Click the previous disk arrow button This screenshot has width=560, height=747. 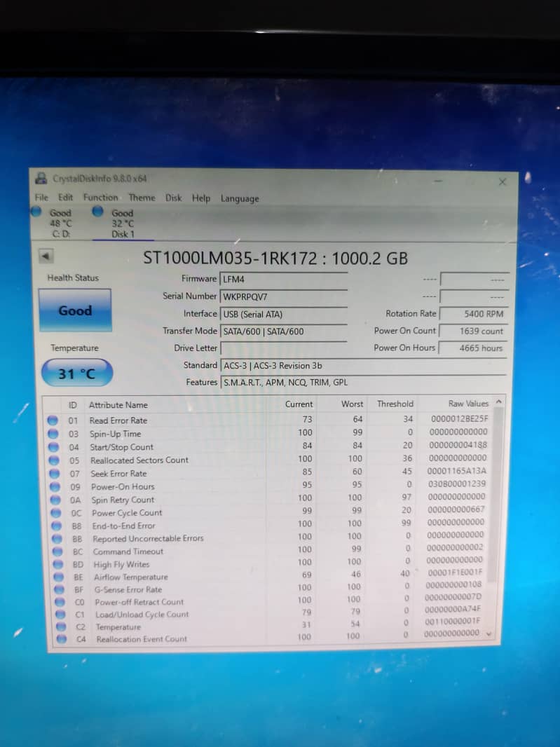(x=46, y=256)
